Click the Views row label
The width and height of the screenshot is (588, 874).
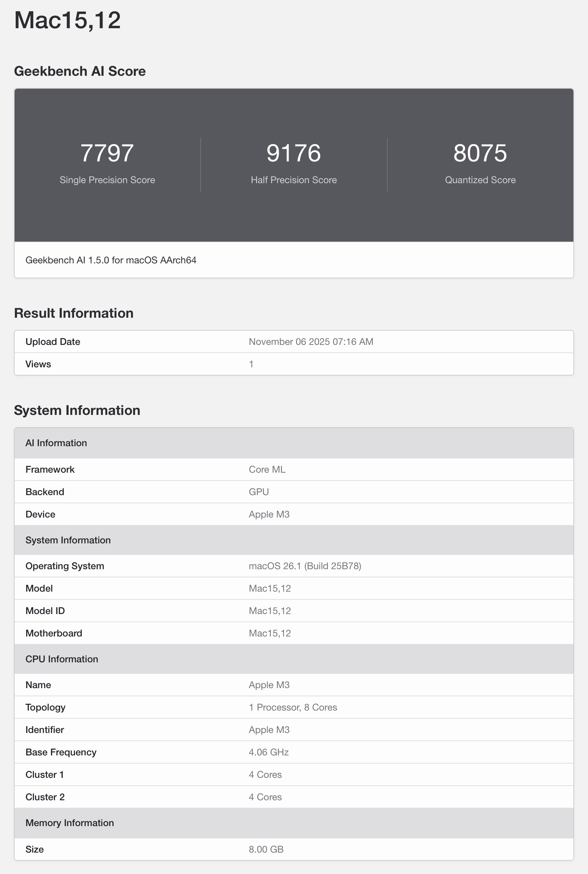point(38,364)
